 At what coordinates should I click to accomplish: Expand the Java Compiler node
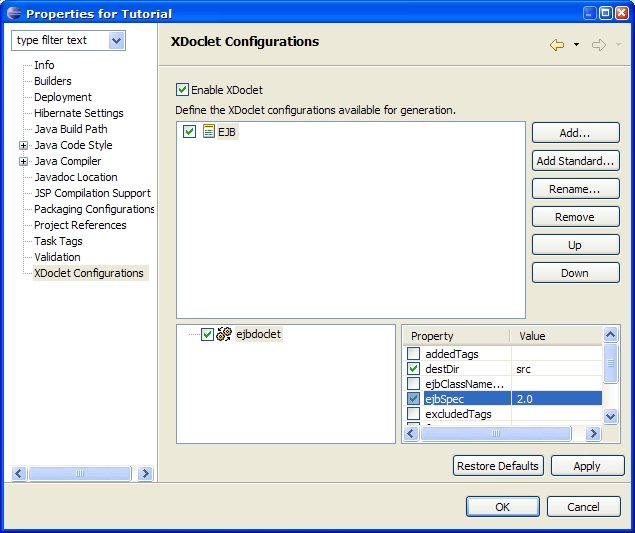23,161
